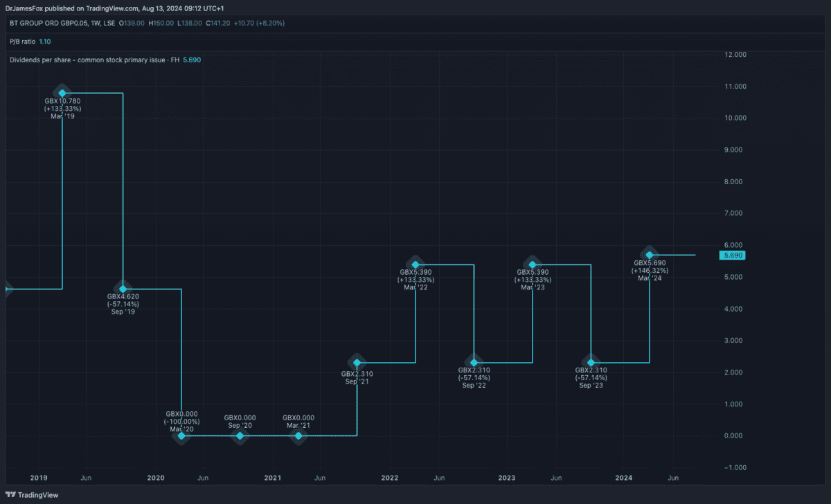Select the Mar '23 GBX5.390 diamond marker
Viewport: 831px width, 504px height.
click(533, 264)
